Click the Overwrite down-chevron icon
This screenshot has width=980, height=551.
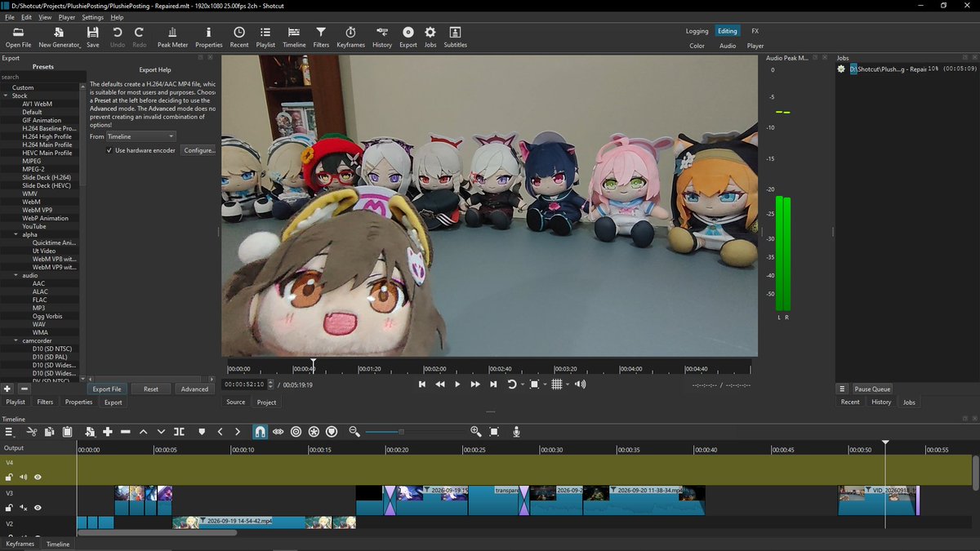161,432
